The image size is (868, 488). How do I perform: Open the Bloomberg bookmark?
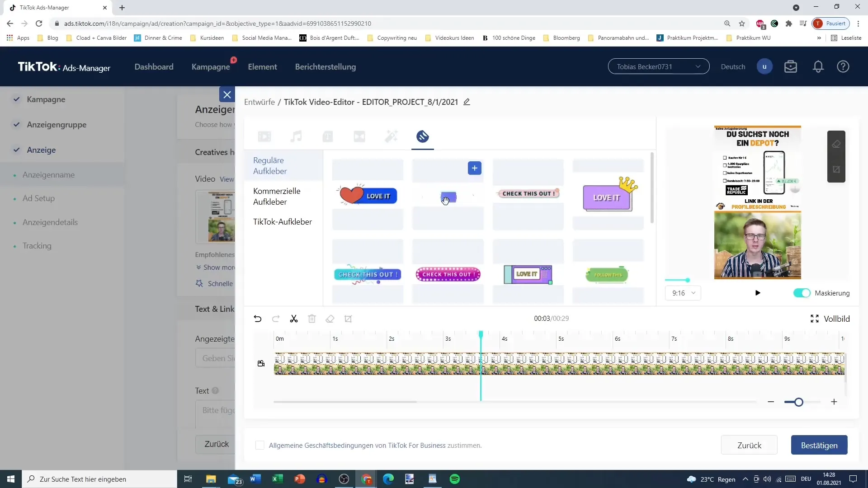(x=561, y=38)
